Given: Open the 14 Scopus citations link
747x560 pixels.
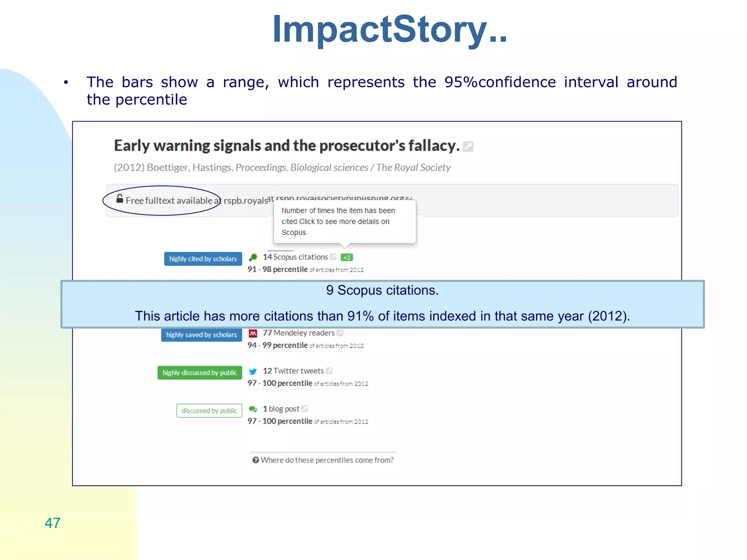Looking at the screenshot, I should [x=295, y=257].
